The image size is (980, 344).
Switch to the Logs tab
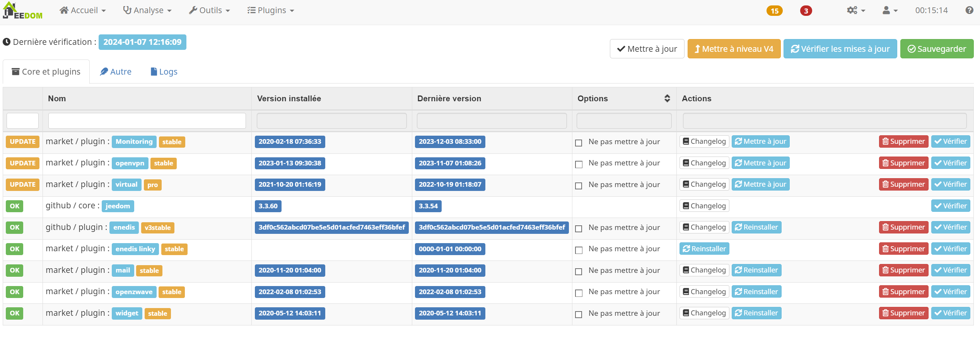click(x=164, y=72)
